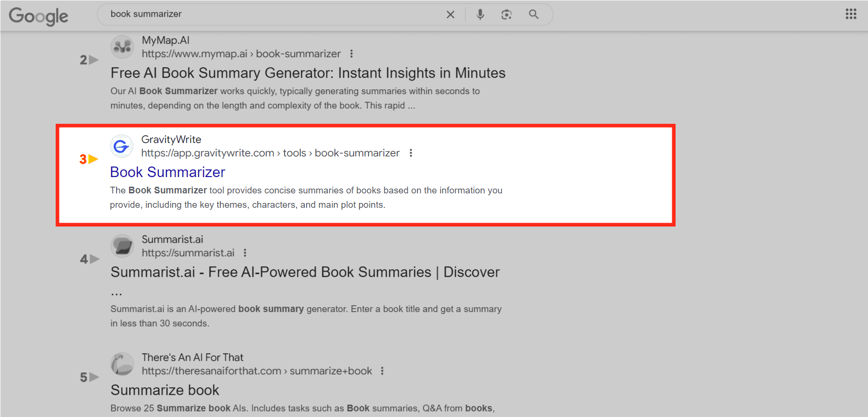Click There's An AI For That name
Screen dimensions: 868x417
(192, 357)
